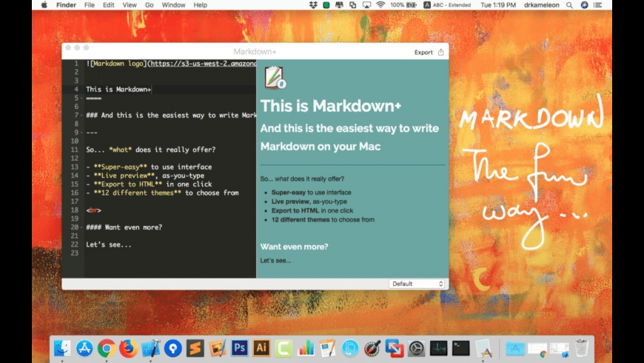This screenshot has width=644, height=363.
Task: Open the blue folder stack in dock
Action: (515, 348)
